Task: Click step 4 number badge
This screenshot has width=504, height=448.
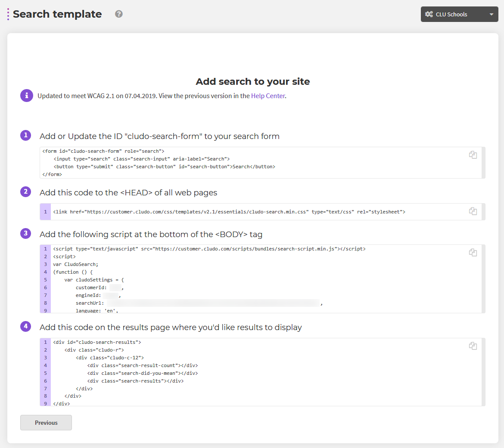Action: click(x=26, y=326)
